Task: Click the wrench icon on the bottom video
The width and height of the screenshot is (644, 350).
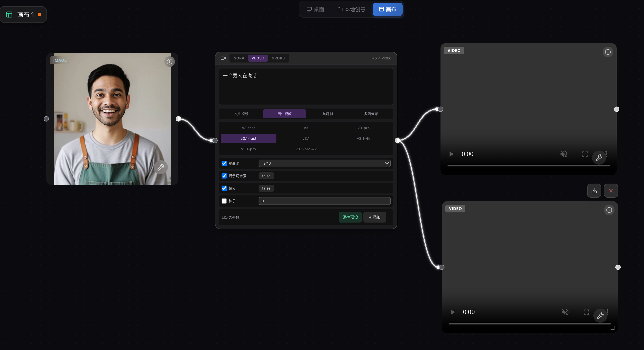Action: click(x=600, y=316)
